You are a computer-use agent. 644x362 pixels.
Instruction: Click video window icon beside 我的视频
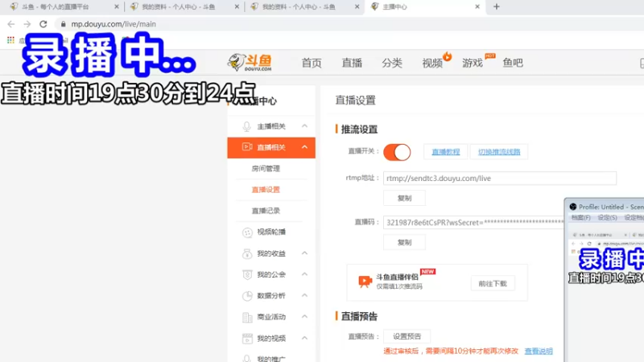[x=247, y=338]
